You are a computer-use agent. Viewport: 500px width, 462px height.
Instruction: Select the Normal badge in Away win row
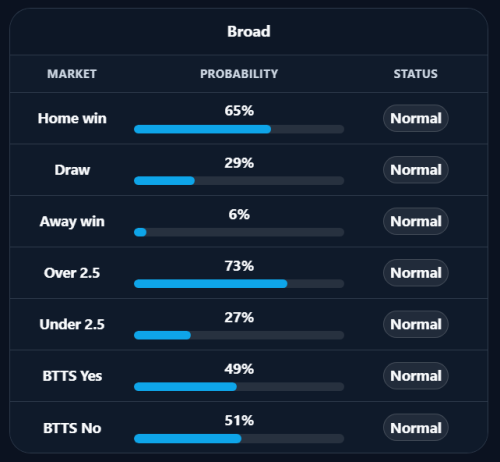415,221
